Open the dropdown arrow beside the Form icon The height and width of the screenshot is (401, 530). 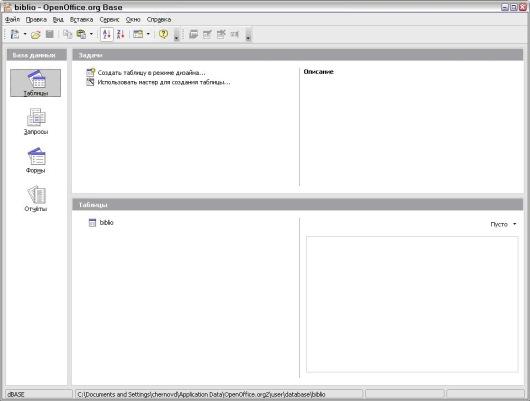[x=148, y=34]
